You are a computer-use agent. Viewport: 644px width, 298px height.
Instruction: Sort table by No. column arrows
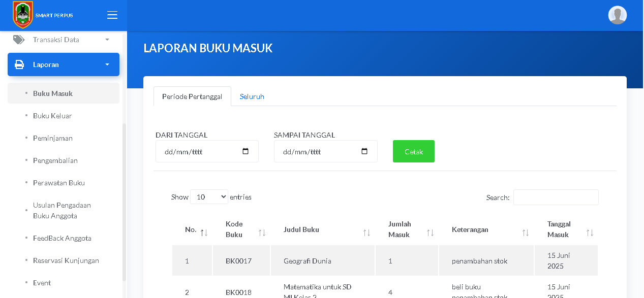pos(204,233)
